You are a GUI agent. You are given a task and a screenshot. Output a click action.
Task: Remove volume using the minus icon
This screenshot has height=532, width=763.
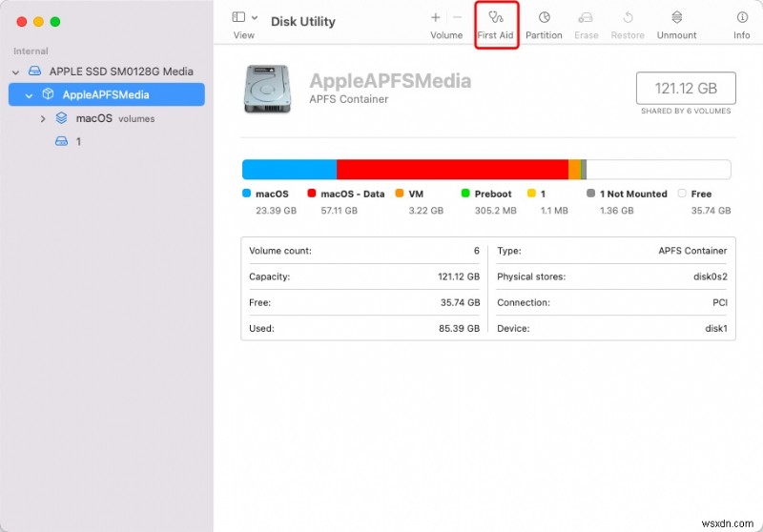(457, 17)
